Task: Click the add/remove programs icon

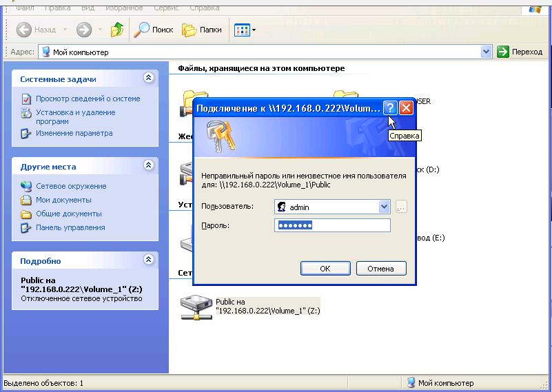Action: pyautogui.click(x=26, y=113)
